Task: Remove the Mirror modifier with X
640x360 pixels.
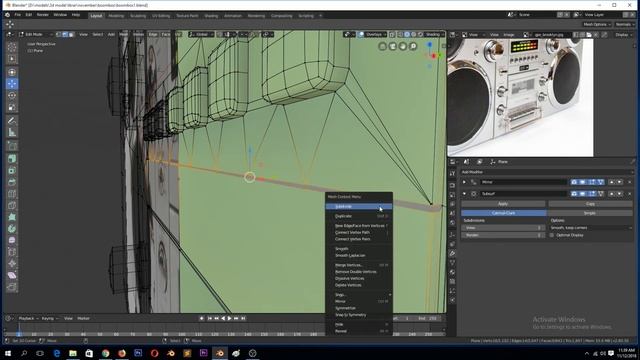Action: pyautogui.click(x=630, y=182)
